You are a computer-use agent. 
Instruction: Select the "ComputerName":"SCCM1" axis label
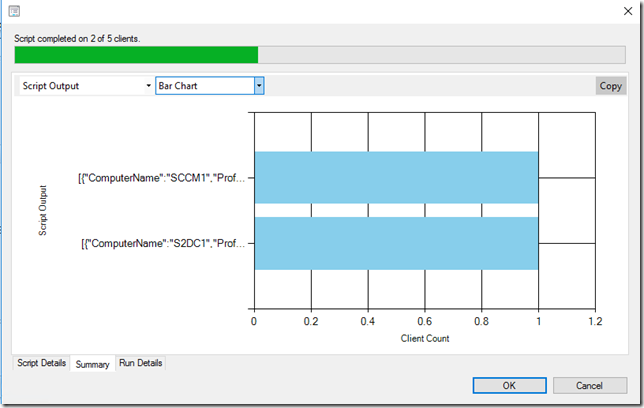(161, 178)
